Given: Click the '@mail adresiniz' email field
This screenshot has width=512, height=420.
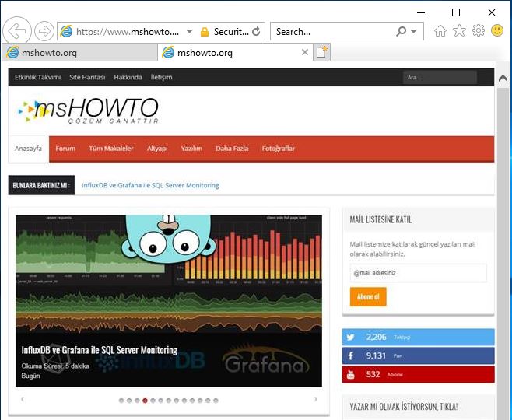Looking at the screenshot, I should click(418, 273).
